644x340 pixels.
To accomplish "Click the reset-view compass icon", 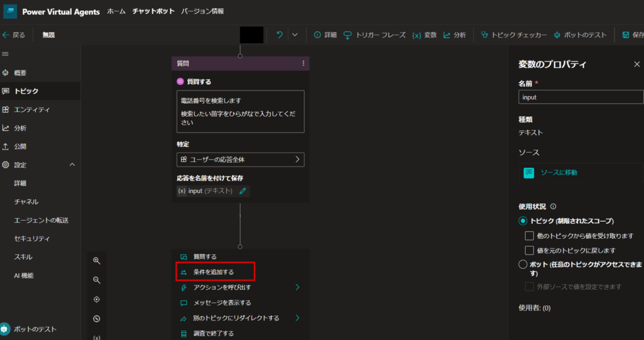I will pos(97,319).
